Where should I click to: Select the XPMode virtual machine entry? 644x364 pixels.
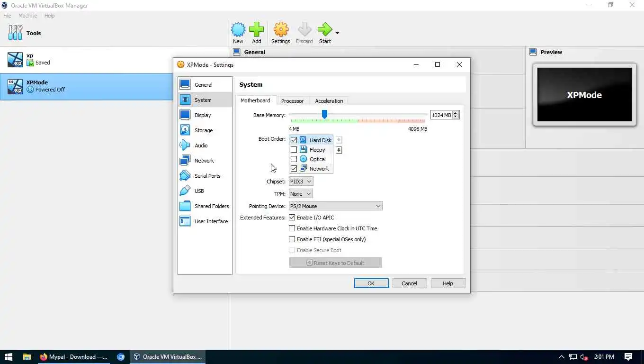coord(87,86)
